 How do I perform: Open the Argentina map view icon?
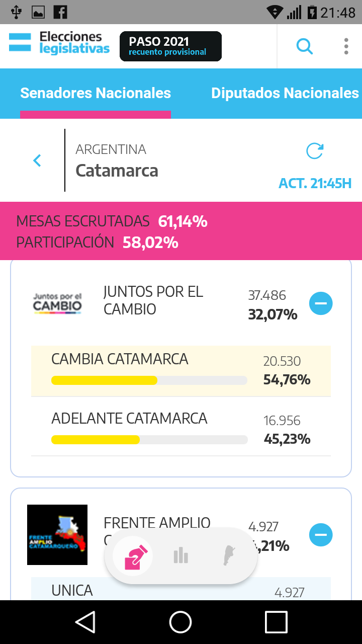pos(229,556)
